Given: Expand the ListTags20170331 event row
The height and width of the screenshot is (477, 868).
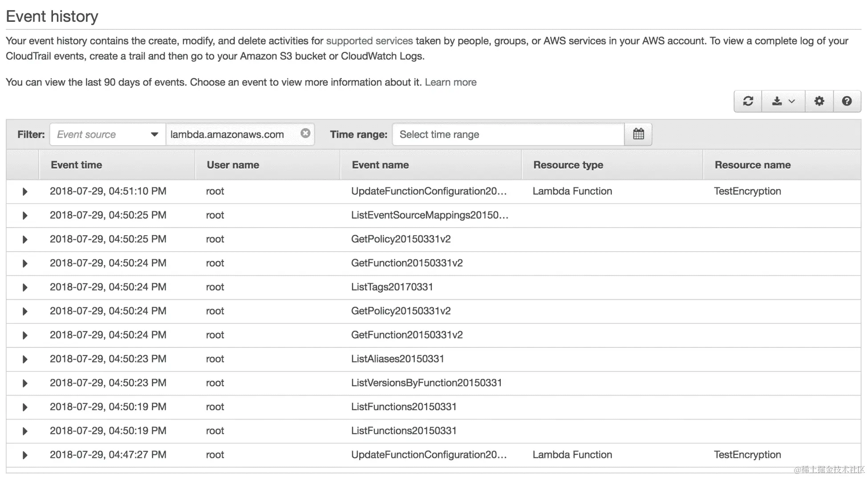Looking at the screenshot, I should 25,287.
